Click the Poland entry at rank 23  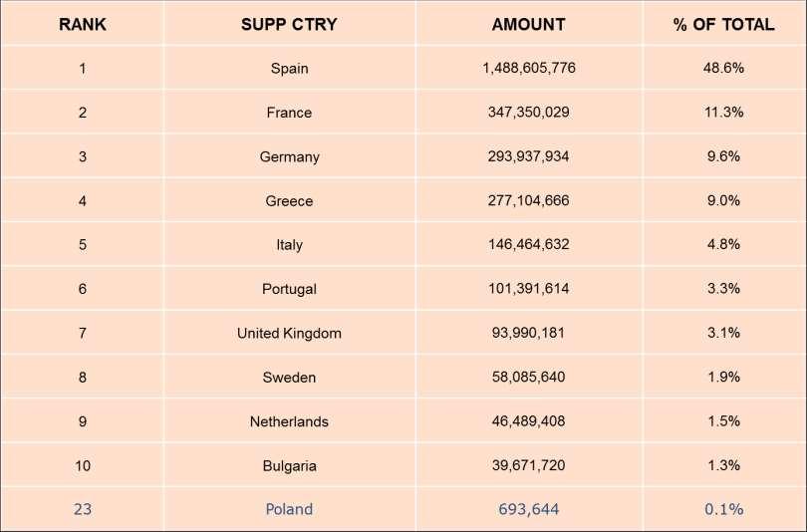[289, 509]
